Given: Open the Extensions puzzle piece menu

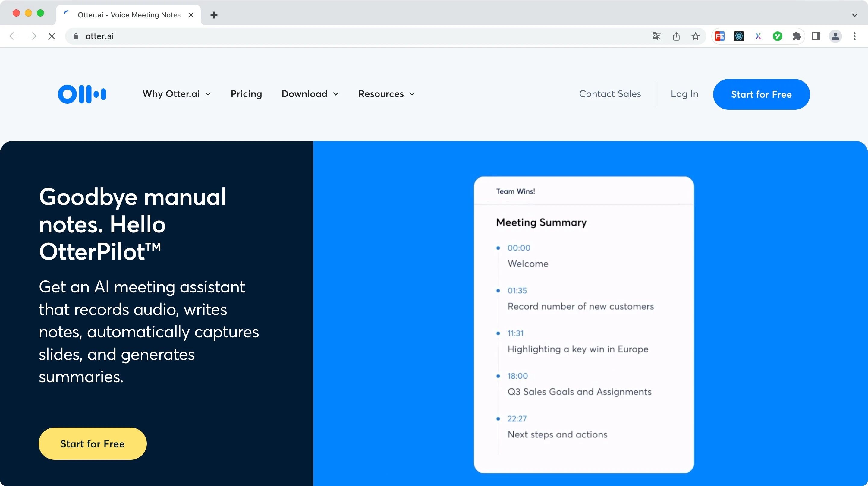Looking at the screenshot, I should (797, 36).
